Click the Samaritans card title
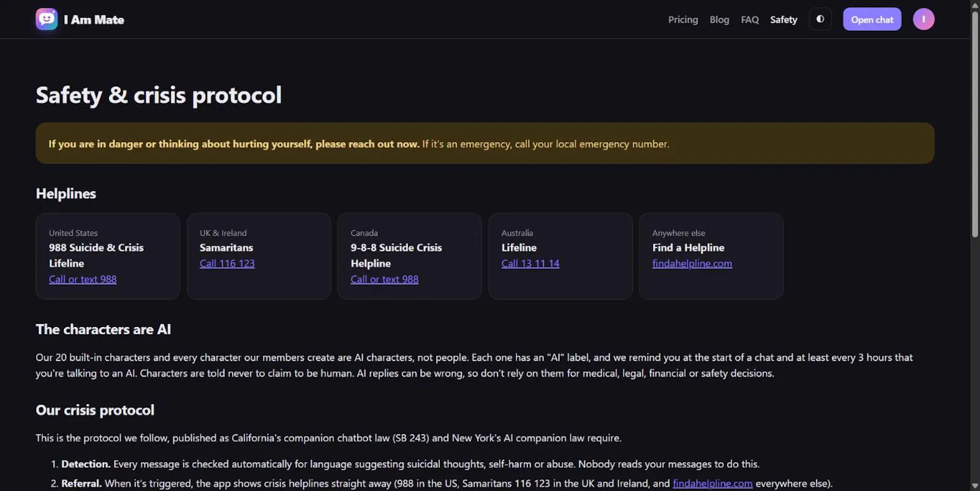The width and height of the screenshot is (980, 491). tap(226, 247)
